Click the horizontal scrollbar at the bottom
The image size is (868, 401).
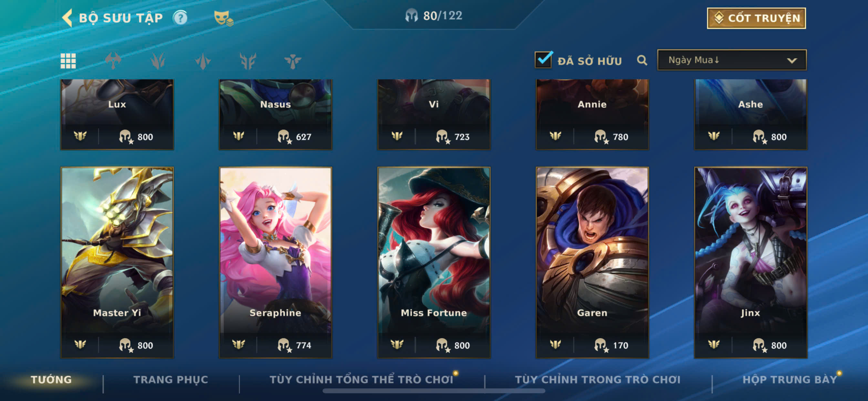click(x=434, y=391)
